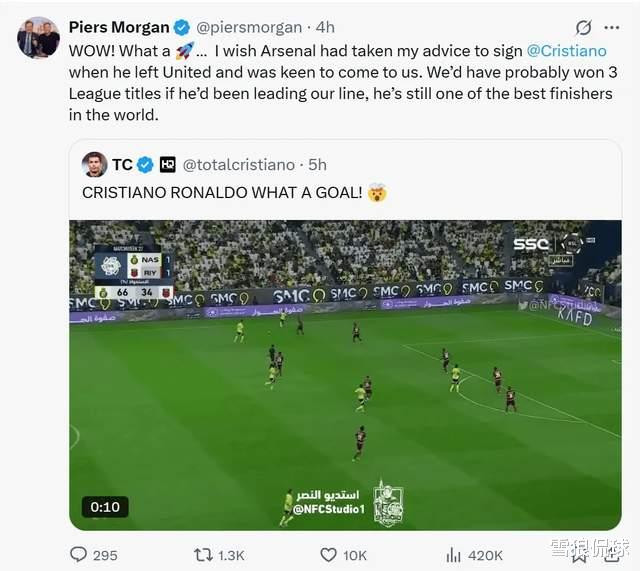Image resolution: width=640 pixels, height=571 pixels.
Task: Click the reply bubble icon with 295
Action: click(x=78, y=555)
